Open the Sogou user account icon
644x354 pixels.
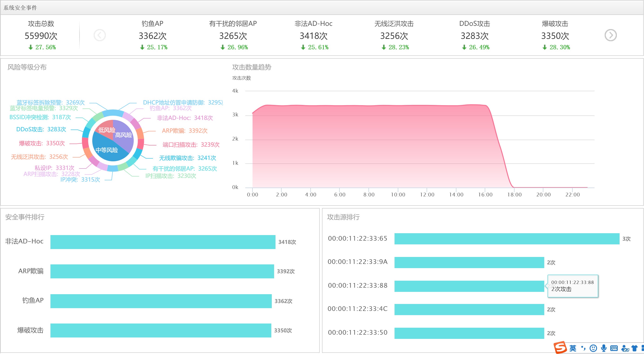pos(625,348)
